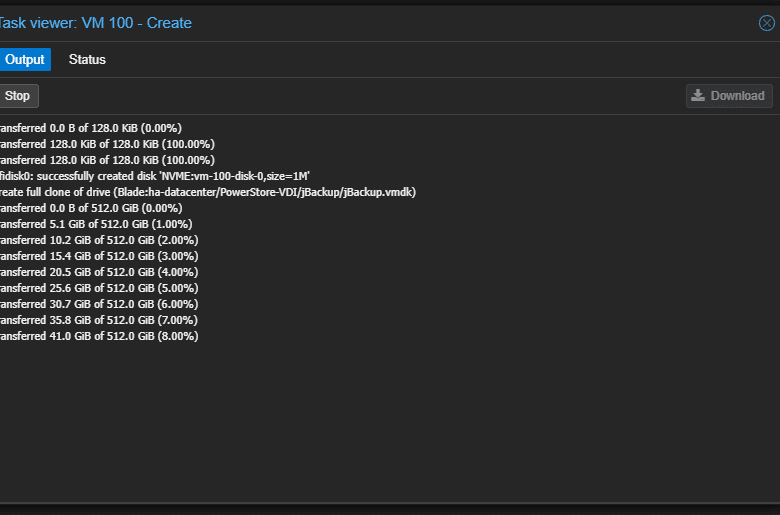Viewport: 780px width, 515px height.
Task: Download the task log
Action: point(729,96)
